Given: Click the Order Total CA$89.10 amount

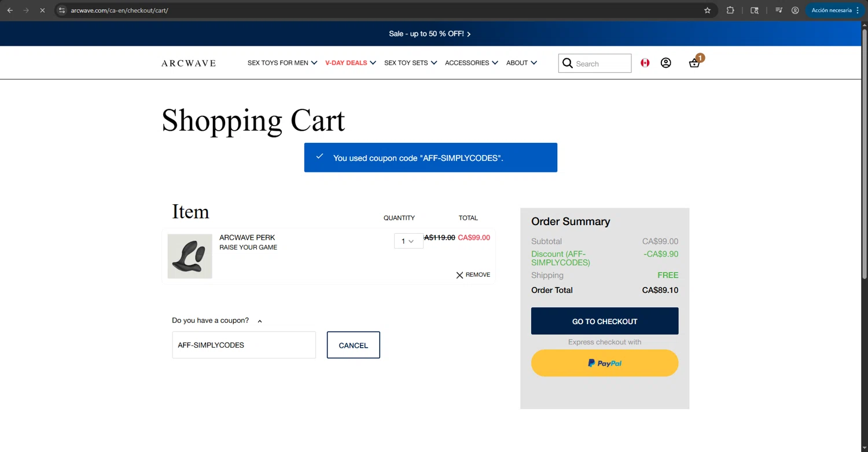Looking at the screenshot, I should pyautogui.click(x=660, y=290).
